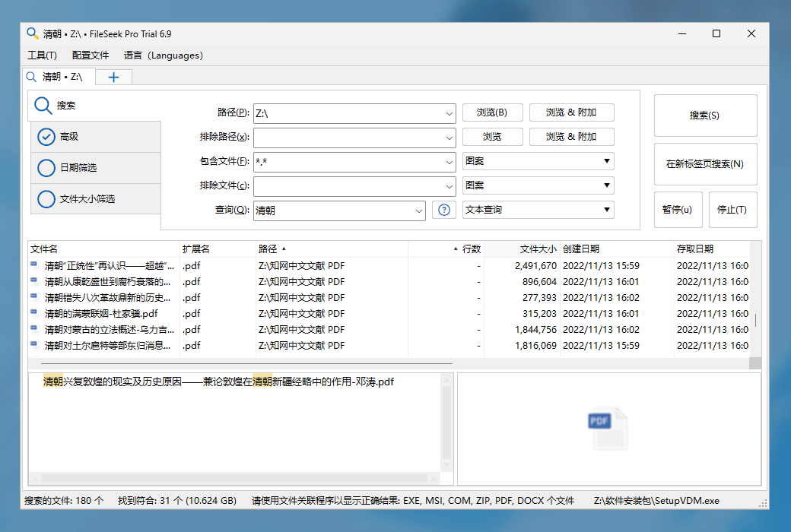Open the 语言 (Languages) menu

tap(164, 55)
